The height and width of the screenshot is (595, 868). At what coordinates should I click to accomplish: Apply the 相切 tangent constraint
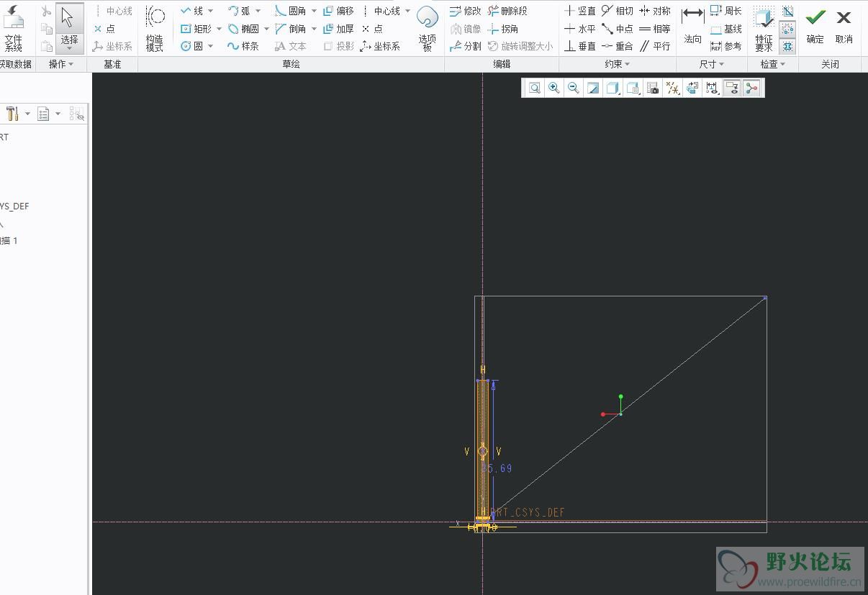point(618,11)
